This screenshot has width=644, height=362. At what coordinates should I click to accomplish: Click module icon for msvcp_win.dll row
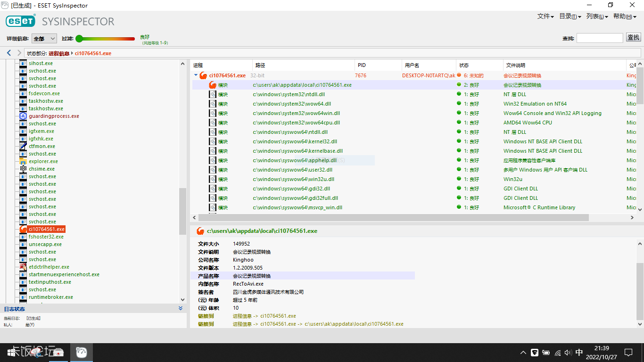pyautogui.click(x=213, y=207)
